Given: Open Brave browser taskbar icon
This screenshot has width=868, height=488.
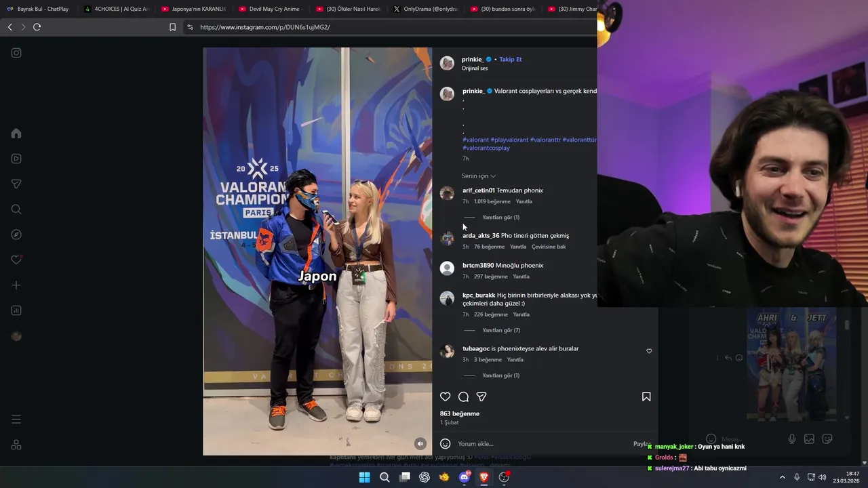Looking at the screenshot, I should click(x=484, y=477).
